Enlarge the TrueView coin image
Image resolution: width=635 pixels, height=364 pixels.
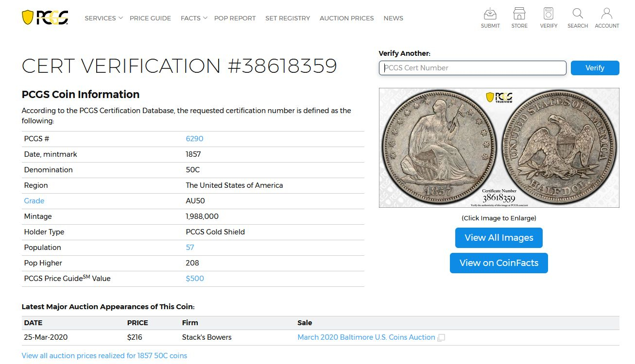tap(499, 148)
